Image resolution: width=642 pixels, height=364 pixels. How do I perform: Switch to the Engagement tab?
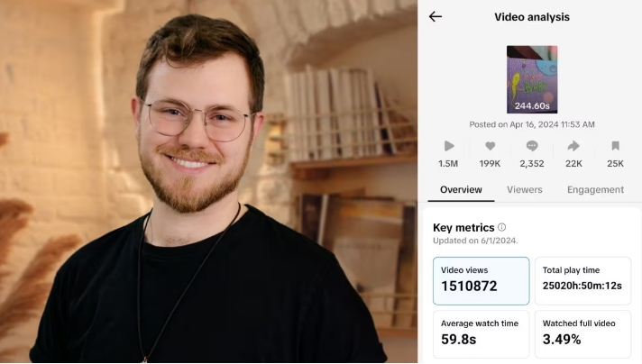point(595,190)
